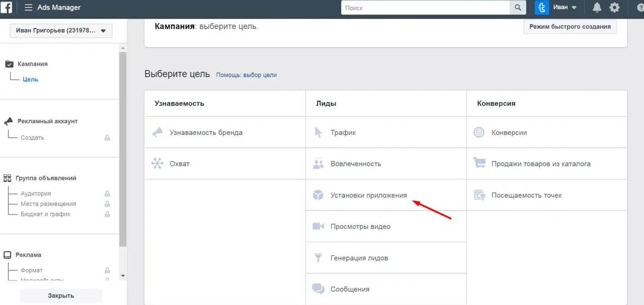
Task: Click the Кампания heading in the sidebar
Action: 33,64
